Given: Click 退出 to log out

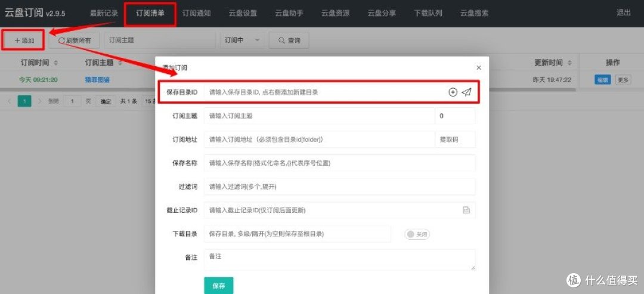Looking at the screenshot, I should click(624, 13).
